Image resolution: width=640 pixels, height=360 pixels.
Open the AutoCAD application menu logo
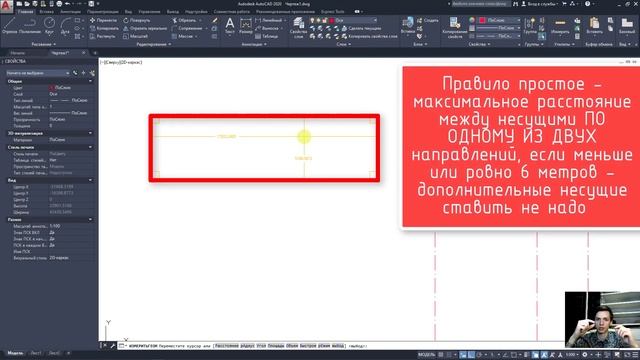[x=6, y=7]
